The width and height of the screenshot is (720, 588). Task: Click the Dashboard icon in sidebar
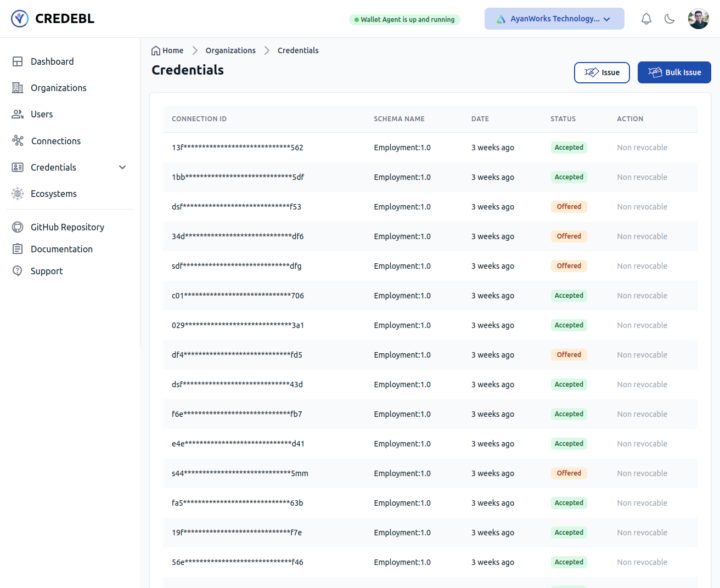(x=18, y=61)
